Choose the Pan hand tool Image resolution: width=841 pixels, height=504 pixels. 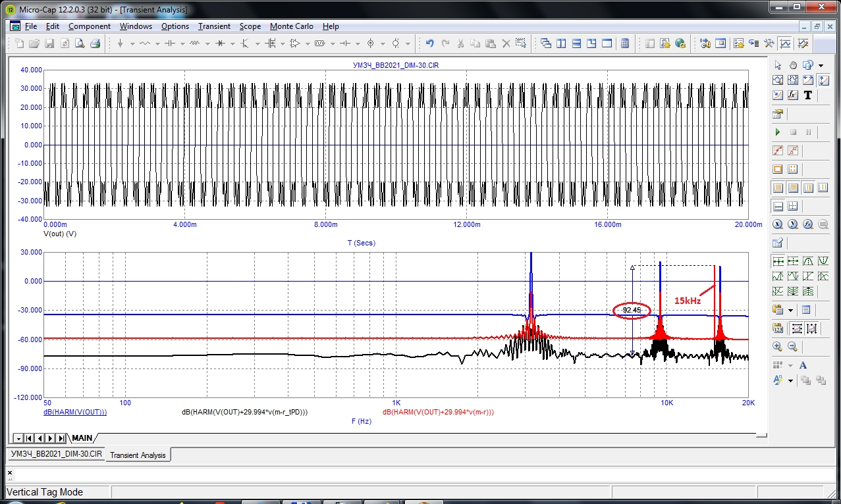click(x=793, y=65)
